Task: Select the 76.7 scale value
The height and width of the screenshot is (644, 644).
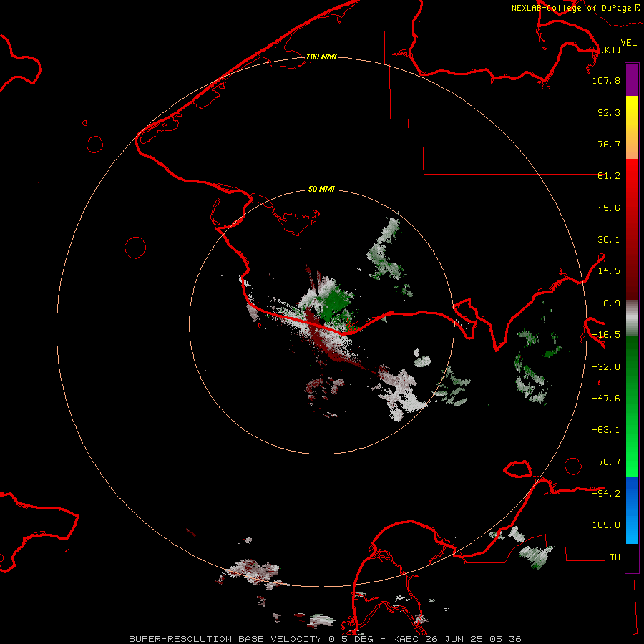Action: (609, 144)
